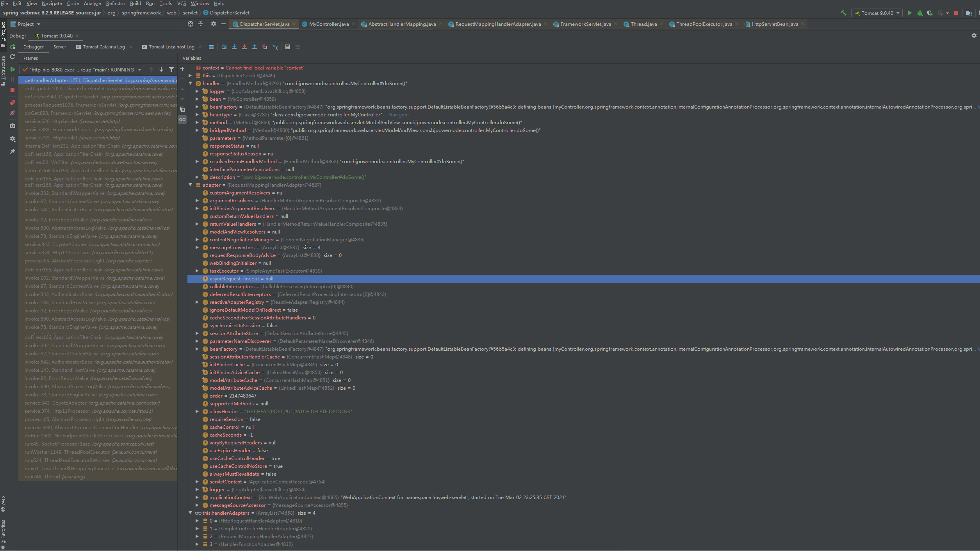Viewport: 980px width, 551px height.
Task: Click the duplicate watch copy icon
Action: (x=182, y=109)
